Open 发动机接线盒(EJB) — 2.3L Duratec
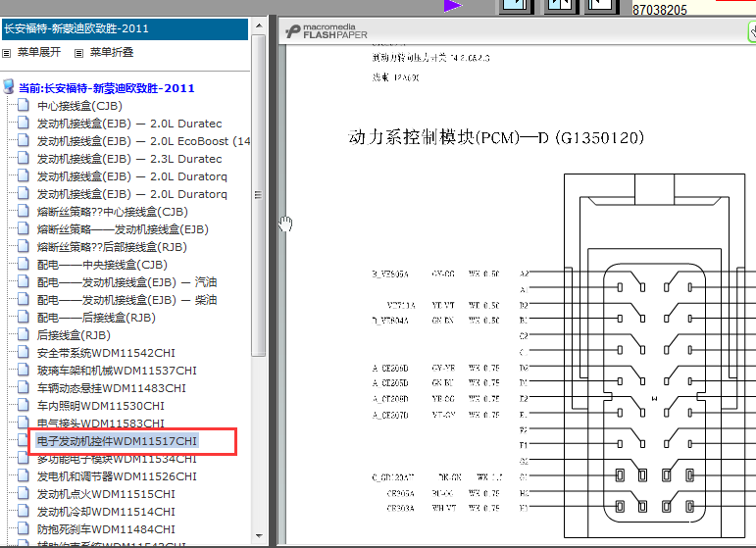This screenshot has width=756, height=548. point(129,159)
